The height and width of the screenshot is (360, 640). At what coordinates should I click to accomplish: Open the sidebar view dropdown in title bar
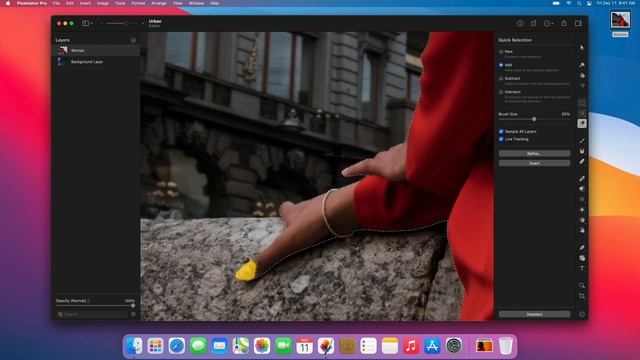point(87,24)
